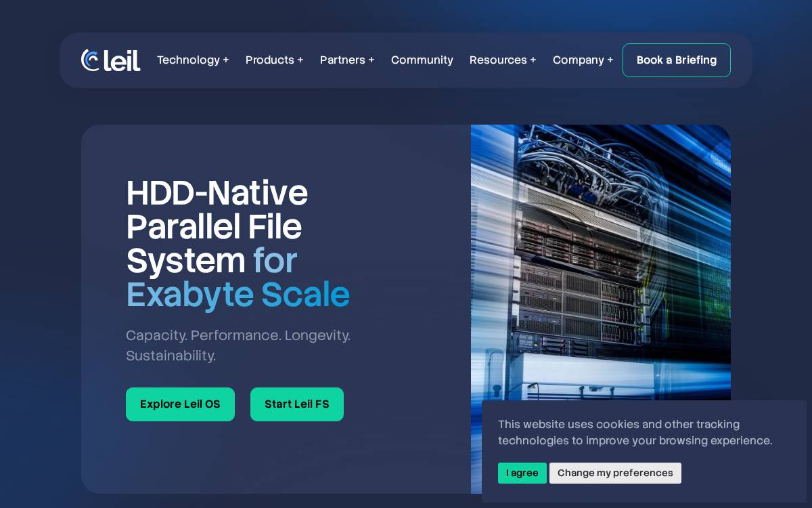Expand the Products menu
Image resolution: width=812 pixels, height=508 pixels.
[x=274, y=60]
